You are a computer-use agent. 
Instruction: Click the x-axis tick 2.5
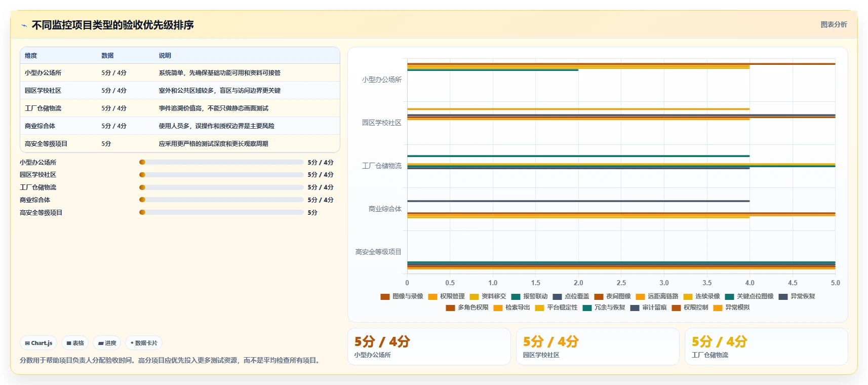[621, 283]
